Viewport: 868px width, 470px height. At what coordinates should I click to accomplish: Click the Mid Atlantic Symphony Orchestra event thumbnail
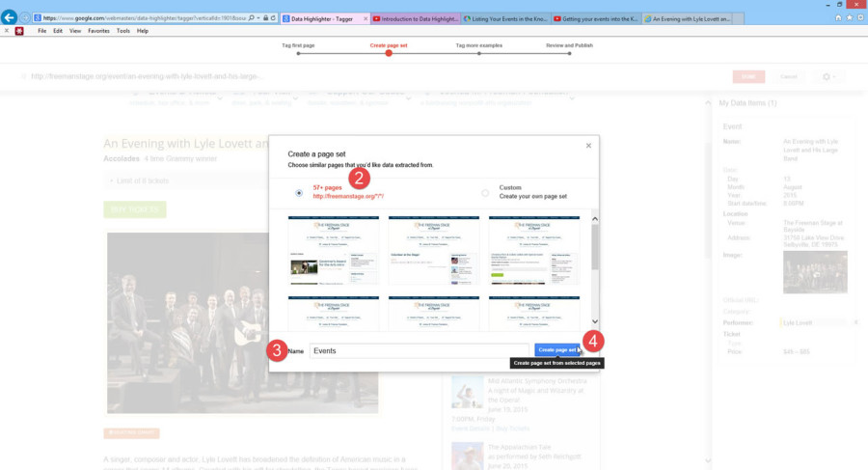pyautogui.click(x=467, y=391)
